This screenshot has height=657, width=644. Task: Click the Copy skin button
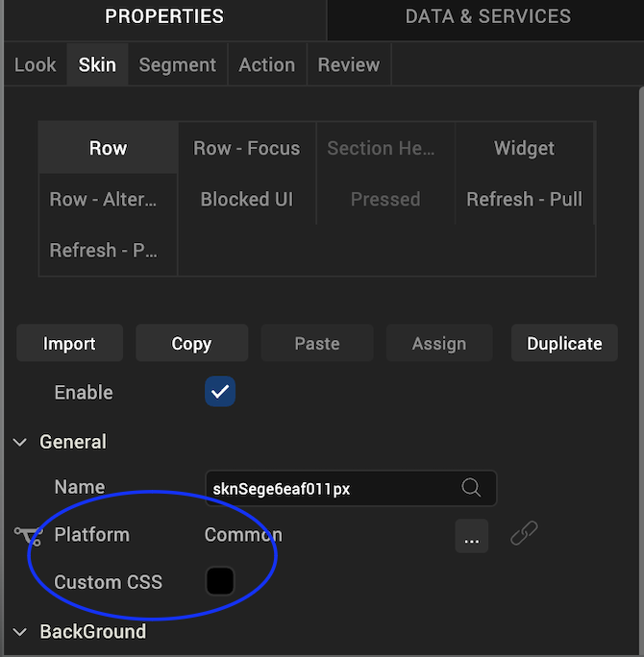click(191, 343)
